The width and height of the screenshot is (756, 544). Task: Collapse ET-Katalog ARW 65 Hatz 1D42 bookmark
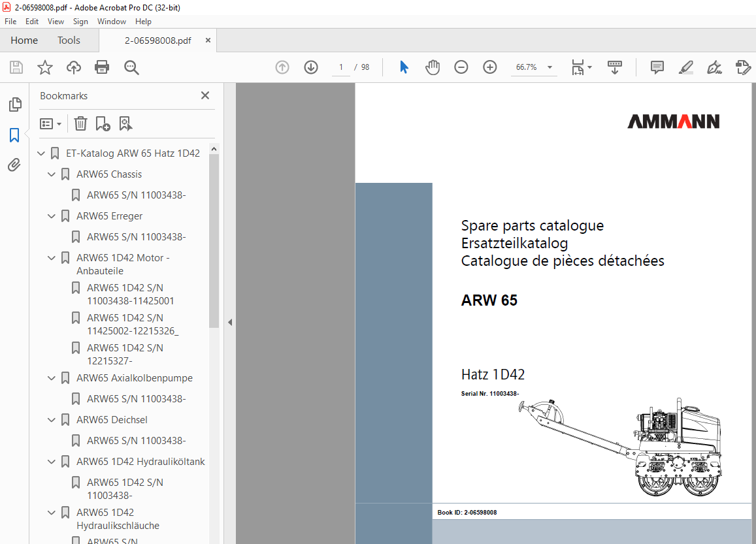[41, 153]
